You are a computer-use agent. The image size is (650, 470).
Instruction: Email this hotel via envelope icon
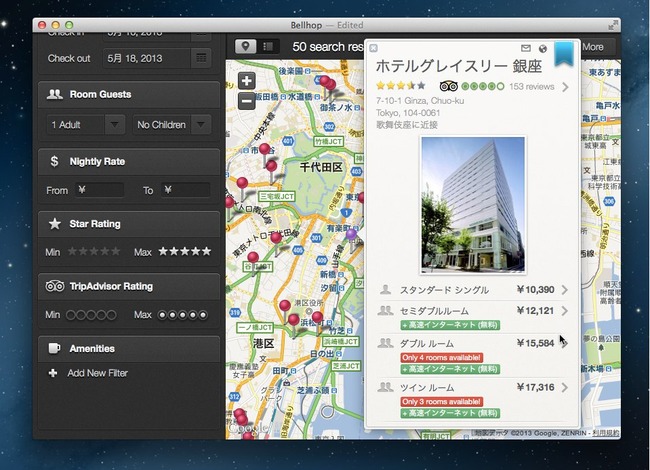point(526,48)
